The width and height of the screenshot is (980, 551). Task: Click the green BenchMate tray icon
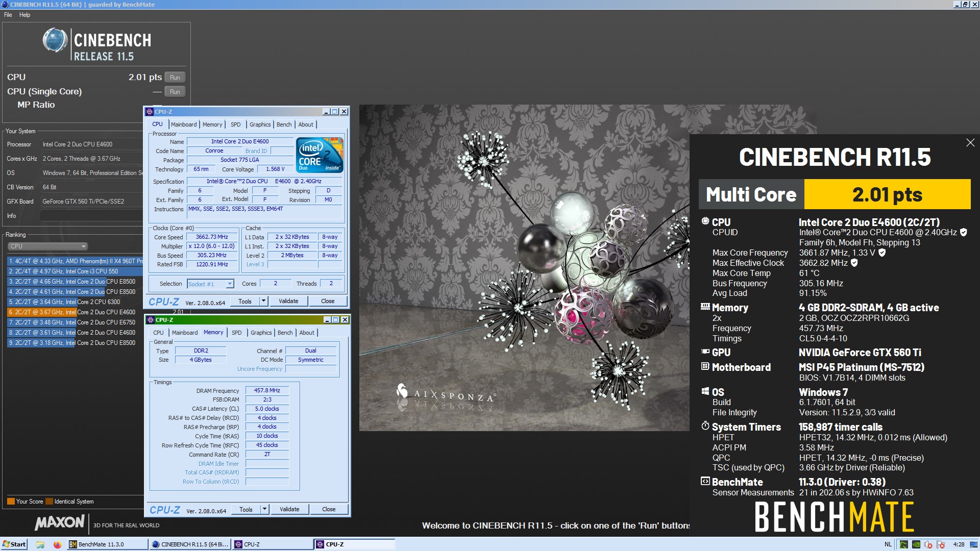pyautogui.click(x=903, y=544)
